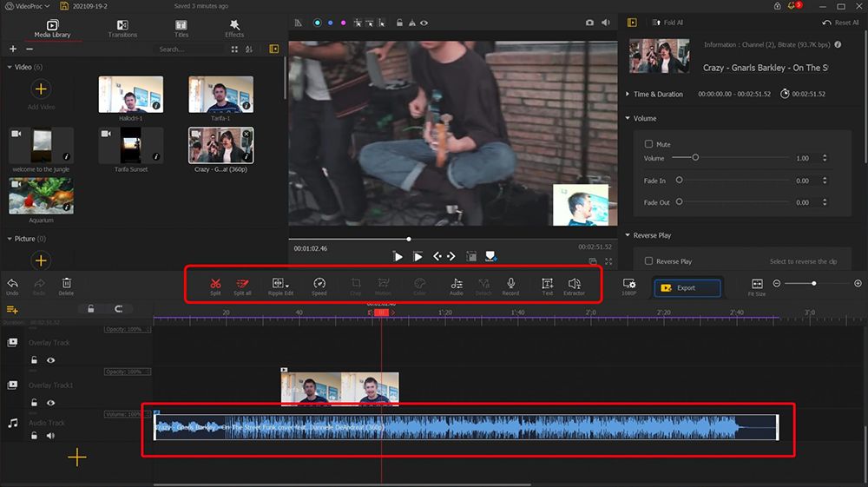Collapse the Reverse Play section
The image size is (868, 487).
tap(628, 235)
